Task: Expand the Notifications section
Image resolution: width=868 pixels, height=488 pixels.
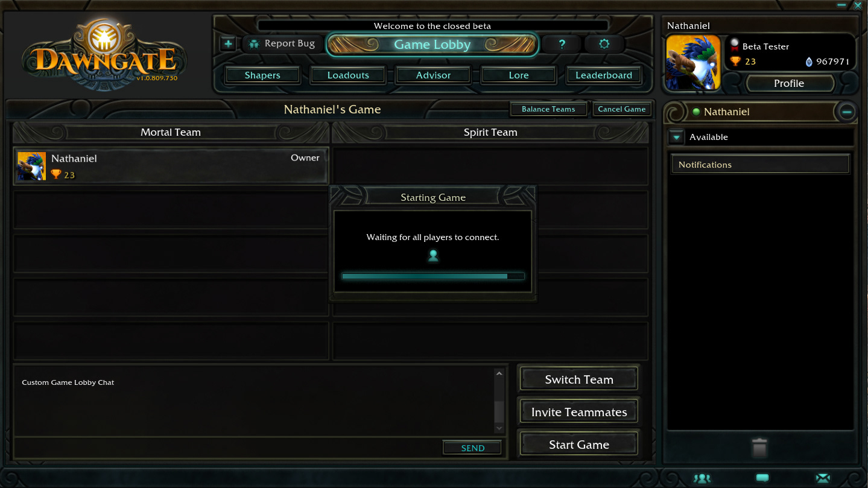Action: [760, 165]
